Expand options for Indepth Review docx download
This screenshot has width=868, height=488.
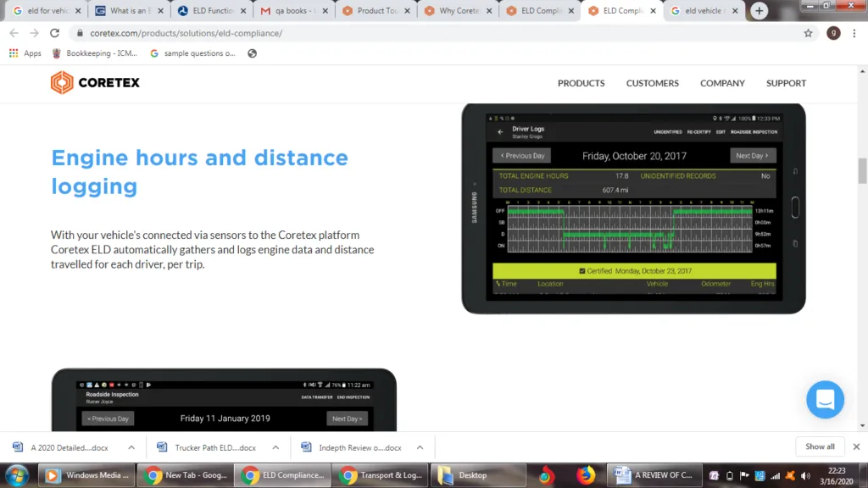pyautogui.click(x=420, y=447)
